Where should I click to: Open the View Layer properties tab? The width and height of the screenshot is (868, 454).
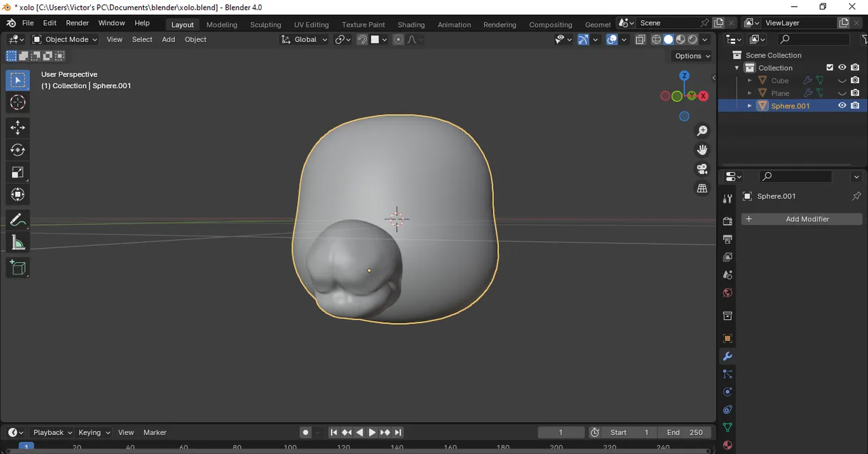click(x=728, y=257)
